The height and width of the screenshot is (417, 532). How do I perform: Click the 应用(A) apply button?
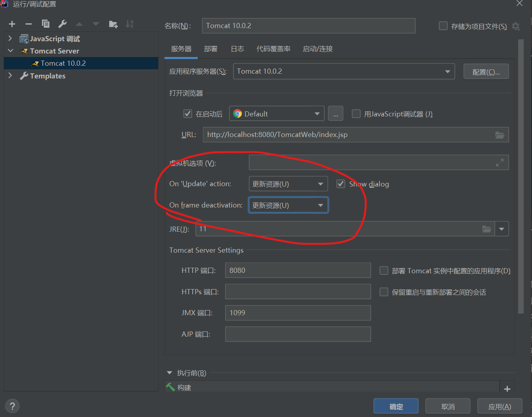coord(500,406)
